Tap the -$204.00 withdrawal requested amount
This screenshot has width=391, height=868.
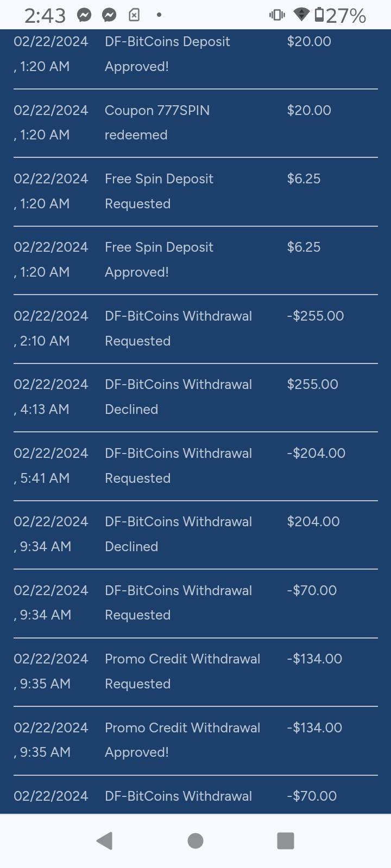[316, 453]
